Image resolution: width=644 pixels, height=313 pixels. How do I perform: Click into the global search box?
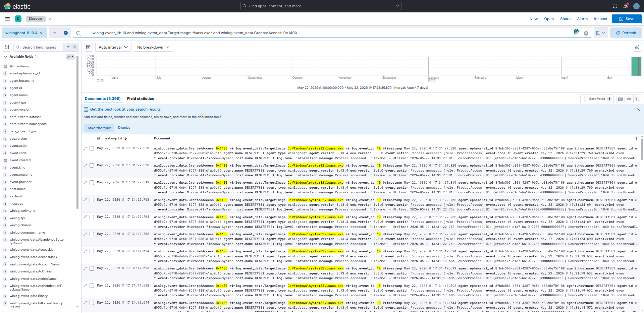(x=321, y=6)
